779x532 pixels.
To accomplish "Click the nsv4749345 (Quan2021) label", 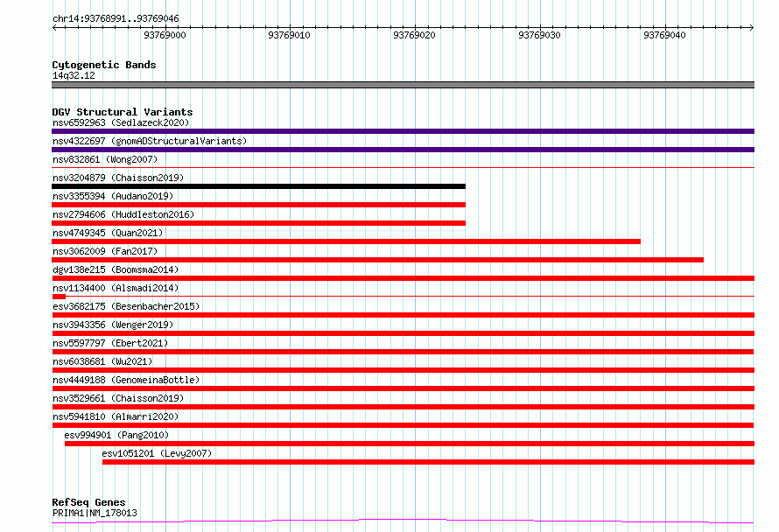I will [x=108, y=233].
